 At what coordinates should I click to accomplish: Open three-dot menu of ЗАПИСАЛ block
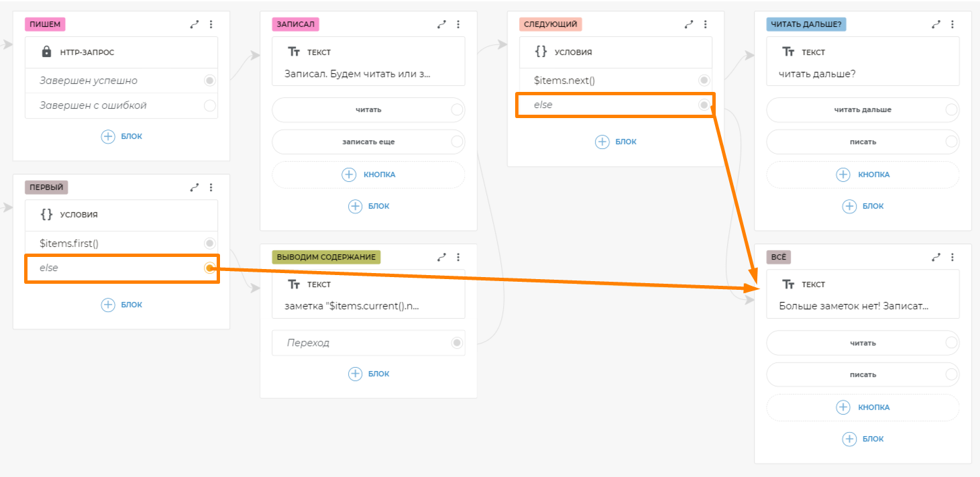(458, 24)
